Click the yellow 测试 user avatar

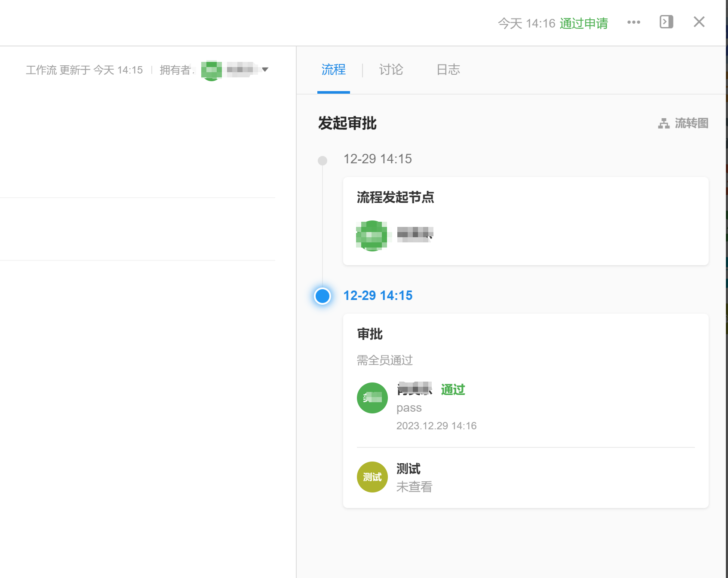[x=372, y=477]
